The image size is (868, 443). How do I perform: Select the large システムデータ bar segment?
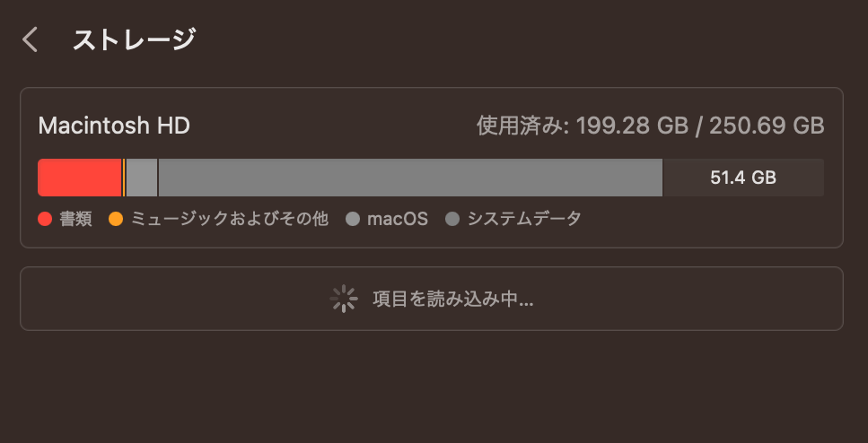409,178
